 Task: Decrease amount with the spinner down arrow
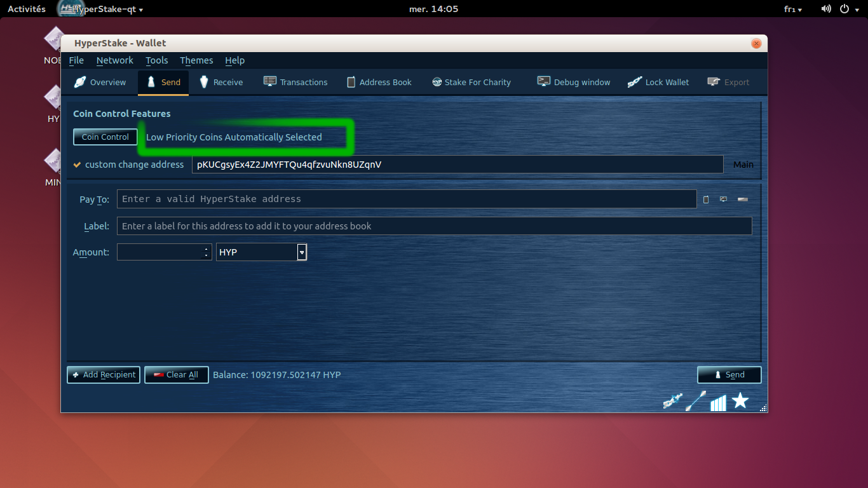[x=206, y=256]
